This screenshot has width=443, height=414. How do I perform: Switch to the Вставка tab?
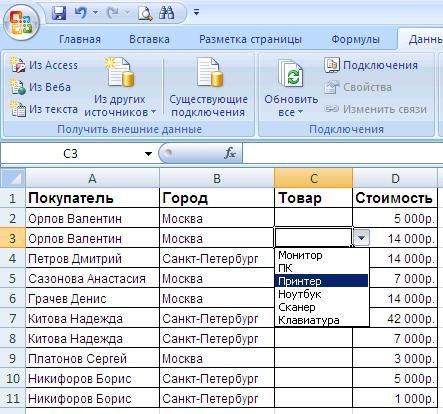149,39
